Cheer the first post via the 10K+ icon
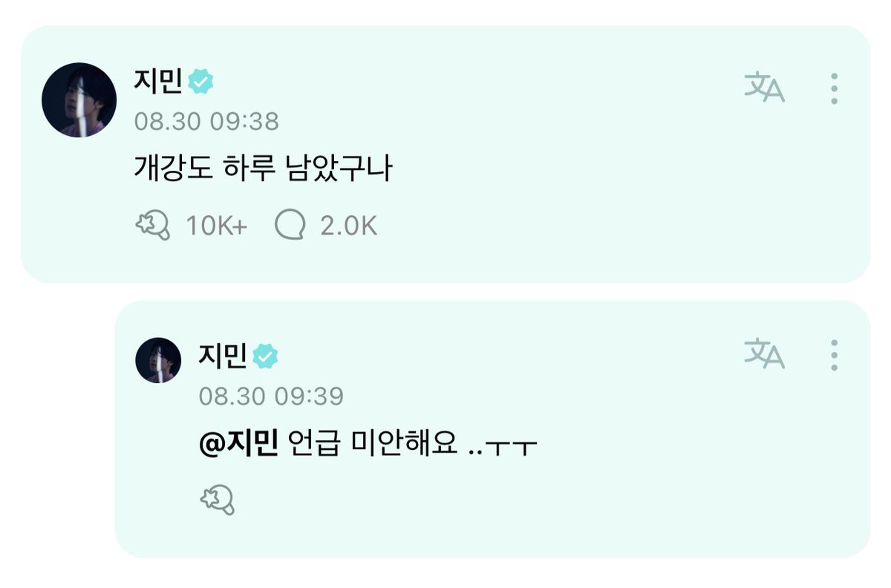The height and width of the screenshot is (588, 891). 153,226
